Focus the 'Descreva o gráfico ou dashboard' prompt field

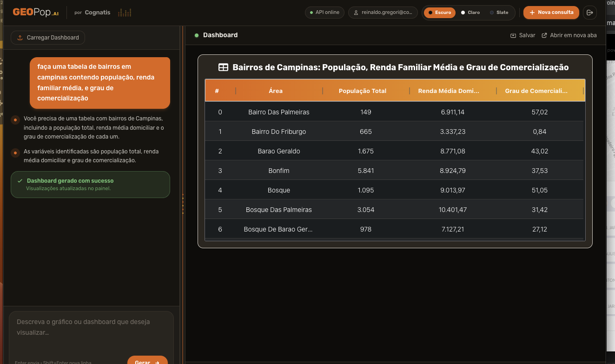click(x=91, y=333)
